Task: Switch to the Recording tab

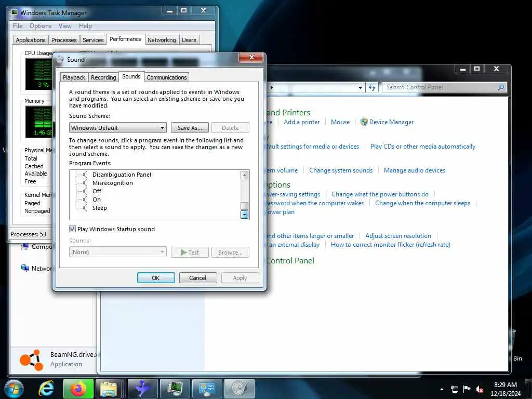Action: pos(103,77)
